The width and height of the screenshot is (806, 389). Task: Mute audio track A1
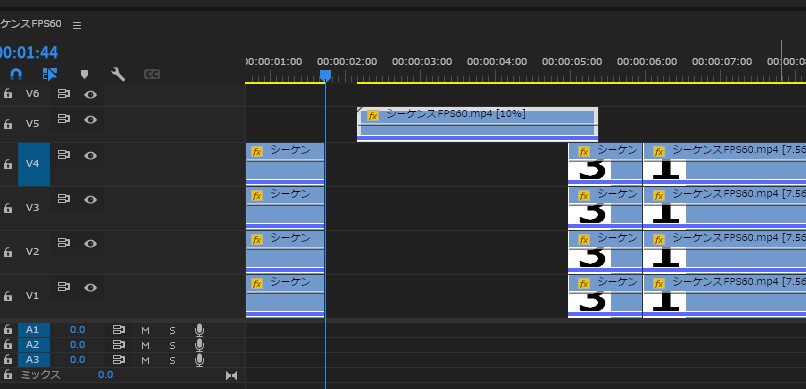coord(145,330)
